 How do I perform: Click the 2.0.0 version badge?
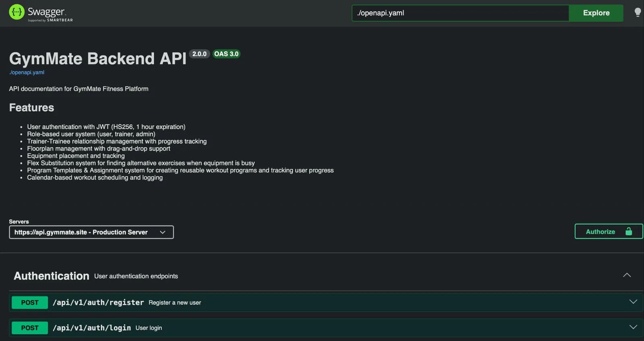(199, 54)
